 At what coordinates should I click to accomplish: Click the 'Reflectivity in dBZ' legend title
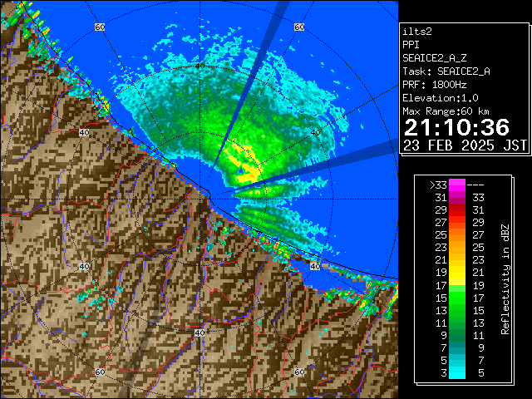tap(505, 279)
